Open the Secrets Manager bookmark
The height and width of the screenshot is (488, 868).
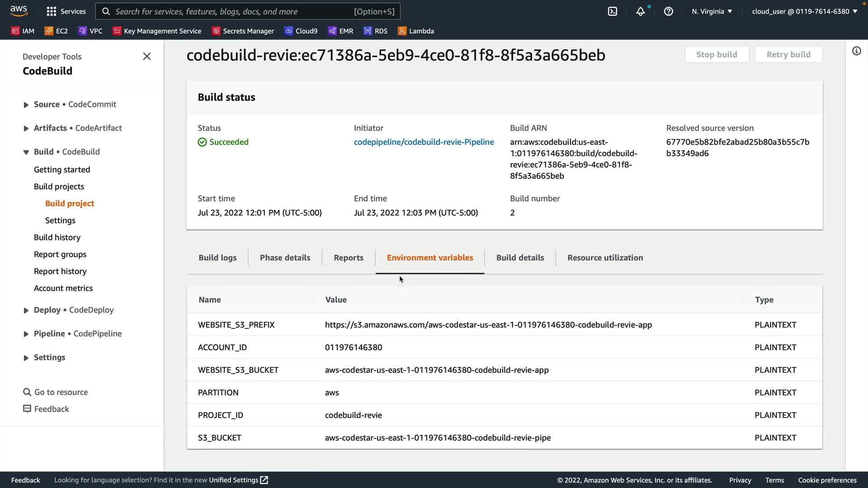click(x=243, y=31)
